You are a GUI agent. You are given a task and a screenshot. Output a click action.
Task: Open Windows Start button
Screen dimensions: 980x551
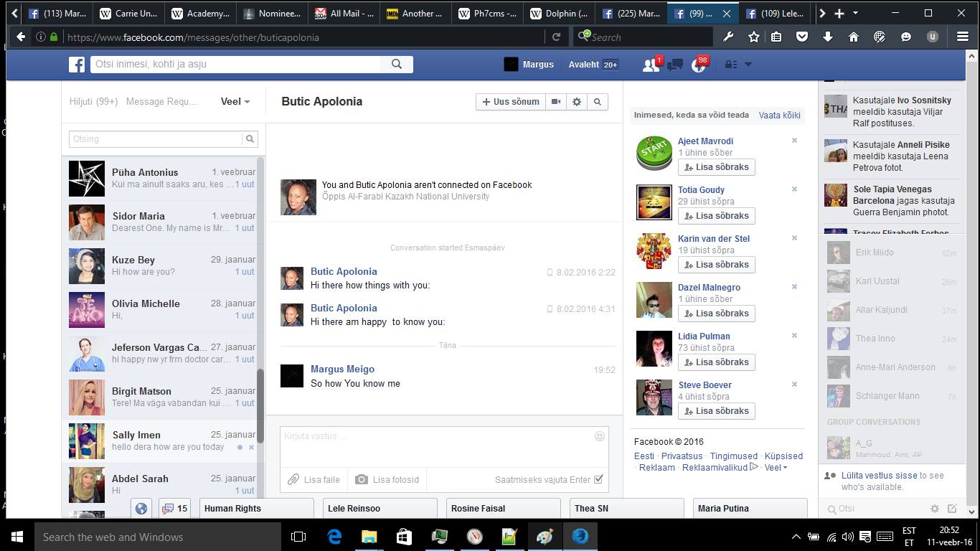tap(17, 537)
